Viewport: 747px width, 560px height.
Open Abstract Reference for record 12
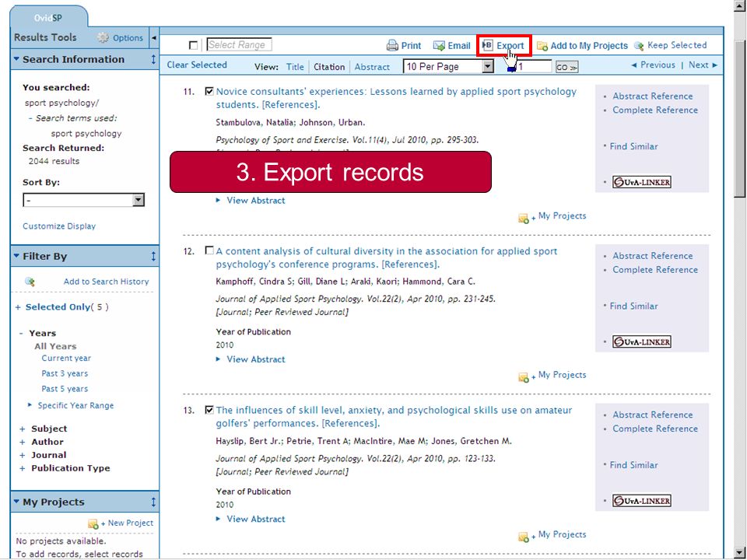pyautogui.click(x=653, y=256)
